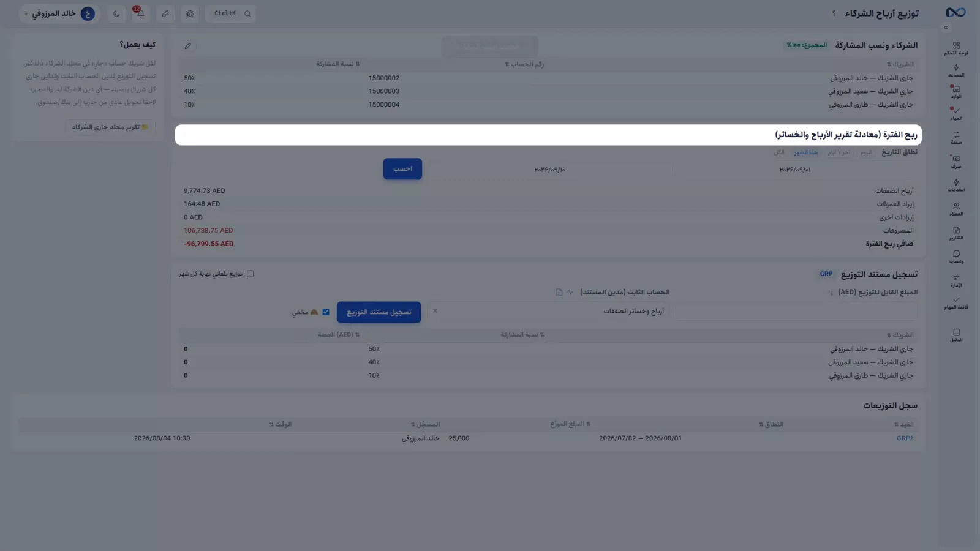This screenshot has height=551, width=980.
Task: Collapse the sidebar with the double chevron
Action: click(x=946, y=28)
